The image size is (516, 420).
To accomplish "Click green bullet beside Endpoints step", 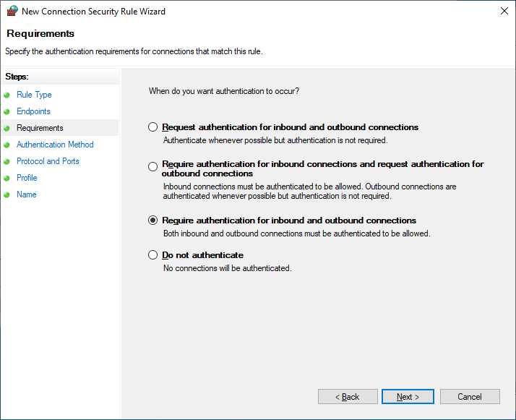I will pyautogui.click(x=7, y=111).
